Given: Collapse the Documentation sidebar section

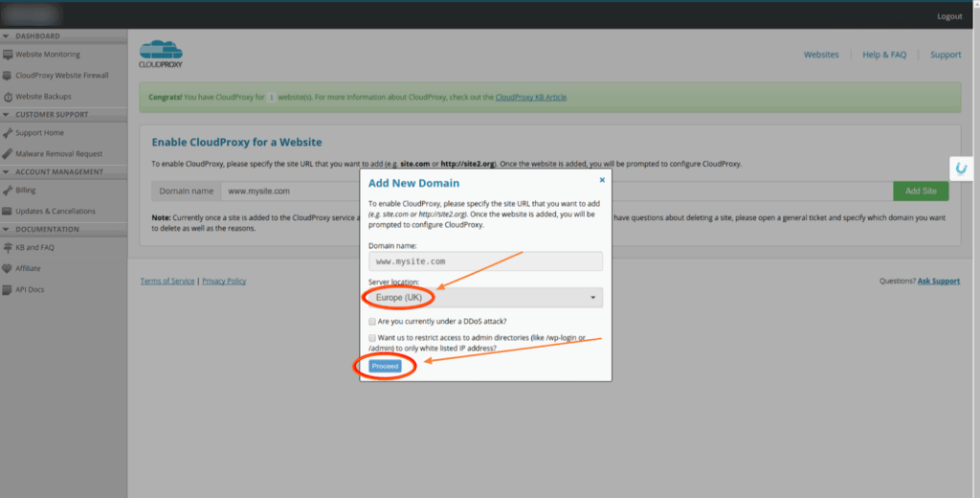Looking at the screenshot, I should (6, 230).
